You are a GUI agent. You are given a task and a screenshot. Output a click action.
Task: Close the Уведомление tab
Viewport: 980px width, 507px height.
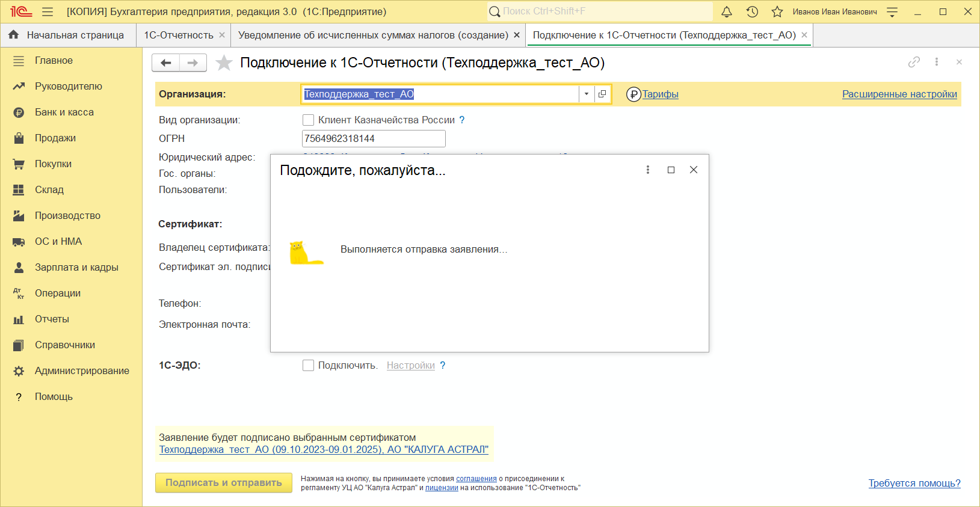(517, 35)
